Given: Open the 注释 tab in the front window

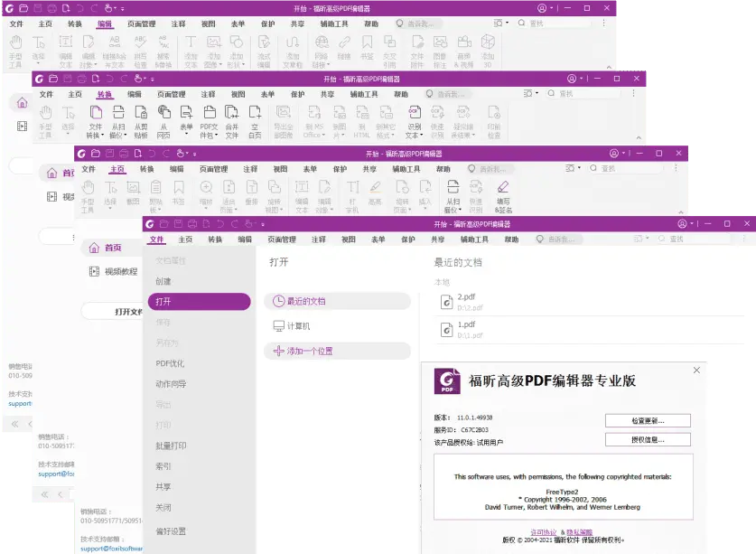Looking at the screenshot, I should [x=318, y=239].
